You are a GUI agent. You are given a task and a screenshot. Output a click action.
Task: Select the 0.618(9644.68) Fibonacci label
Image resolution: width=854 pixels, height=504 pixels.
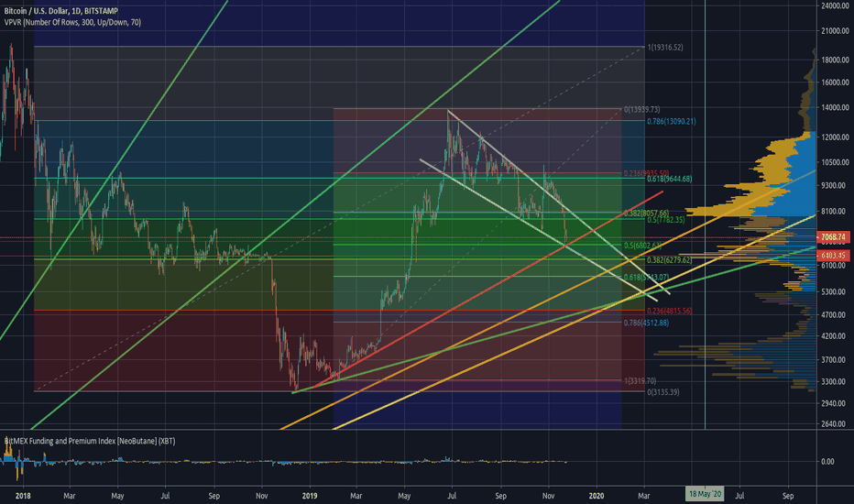pyautogui.click(x=670, y=179)
